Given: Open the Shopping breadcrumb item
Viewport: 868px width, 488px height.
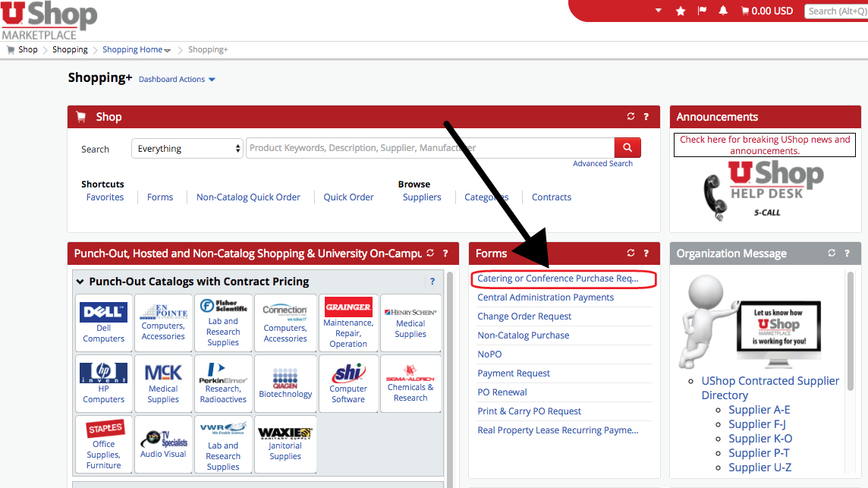Looking at the screenshot, I should pos(70,49).
